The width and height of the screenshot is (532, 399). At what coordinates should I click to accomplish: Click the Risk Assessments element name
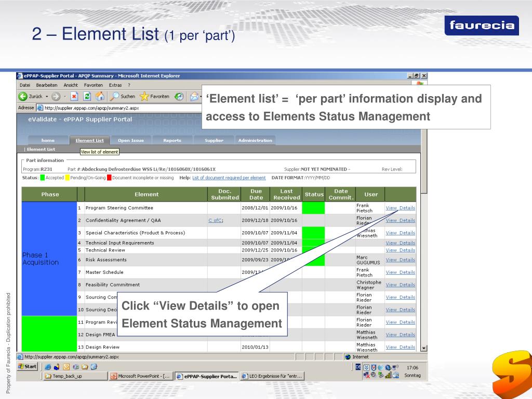pos(106,260)
